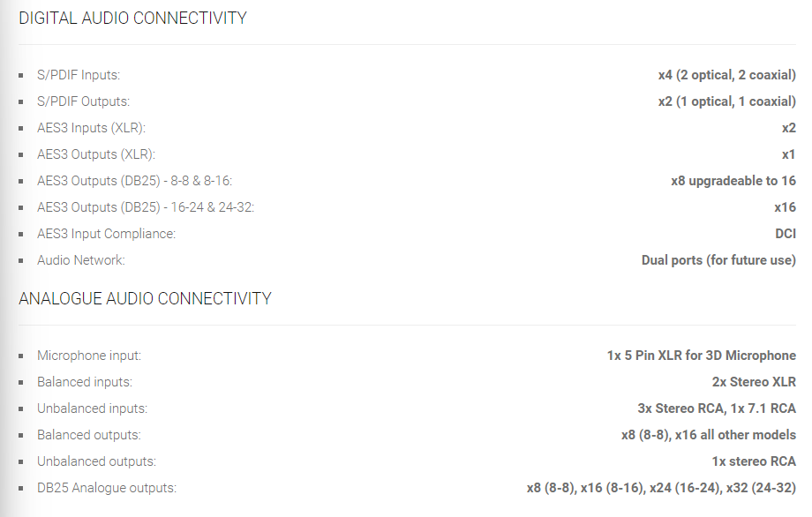The width and height of the screenshot is (812, 517).
Task: Select the Balanced outputs label
Action: click(88, 435)
